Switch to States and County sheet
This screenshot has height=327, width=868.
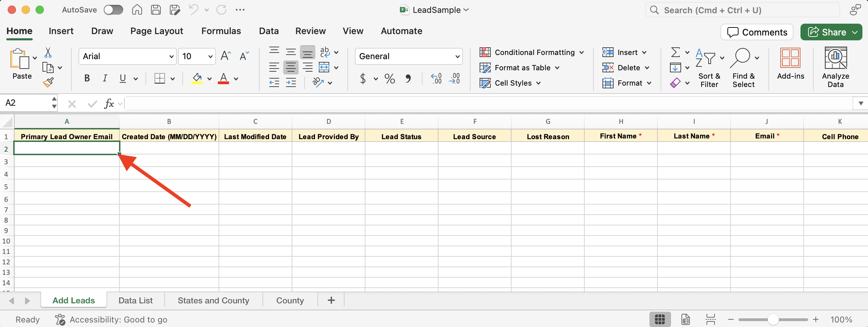pyautogui.click(x=213, y=300)
